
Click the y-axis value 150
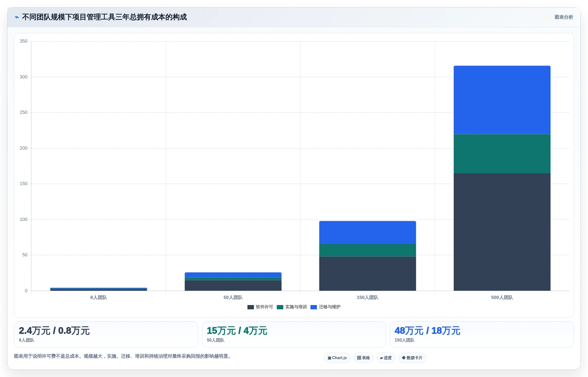24,184
